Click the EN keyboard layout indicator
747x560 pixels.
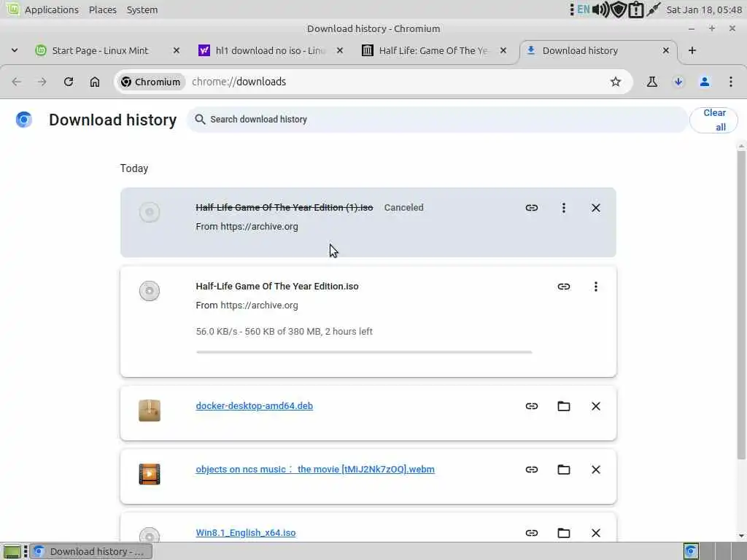point(584,9)
